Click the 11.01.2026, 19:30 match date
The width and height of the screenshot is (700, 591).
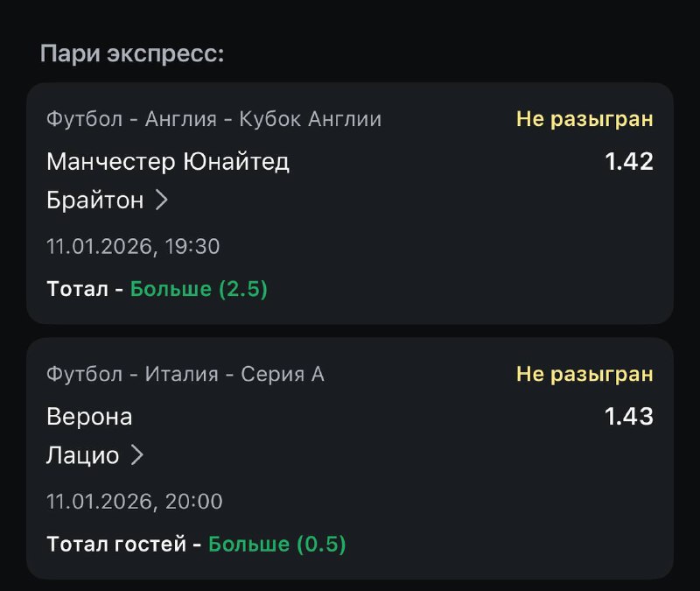click(x=133, y=247)
